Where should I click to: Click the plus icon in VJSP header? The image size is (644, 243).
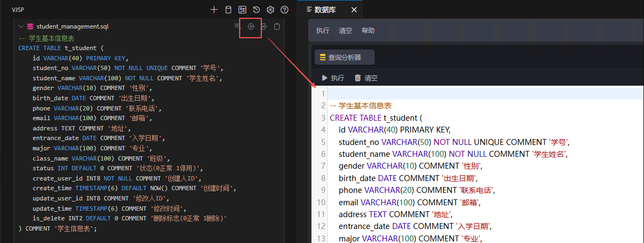214,10
